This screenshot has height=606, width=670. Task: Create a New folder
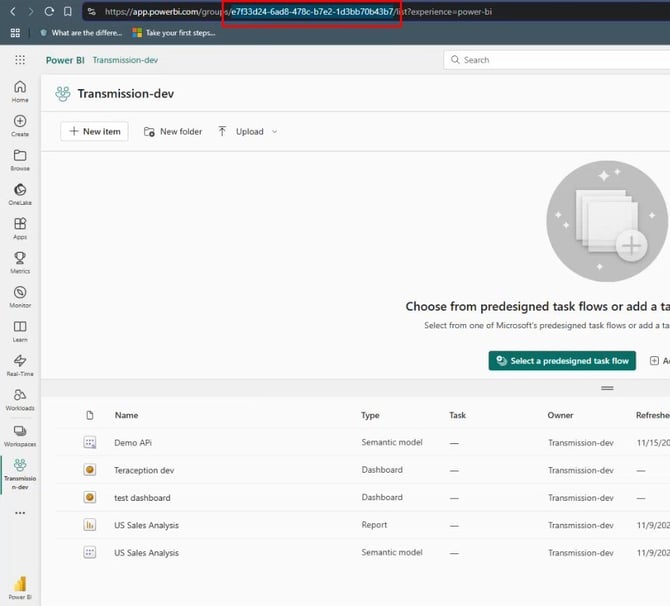coord(173,131)
